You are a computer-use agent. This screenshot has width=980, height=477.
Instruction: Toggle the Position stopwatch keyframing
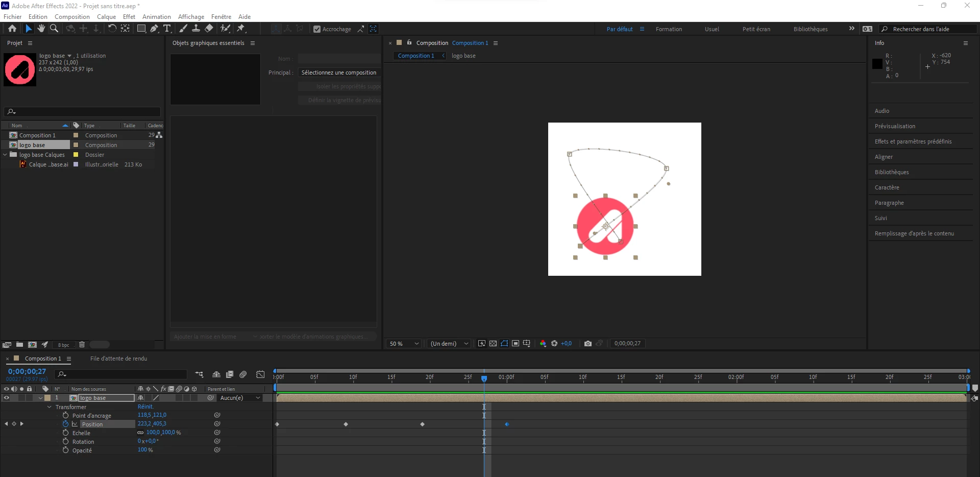(x=65, y=424)
